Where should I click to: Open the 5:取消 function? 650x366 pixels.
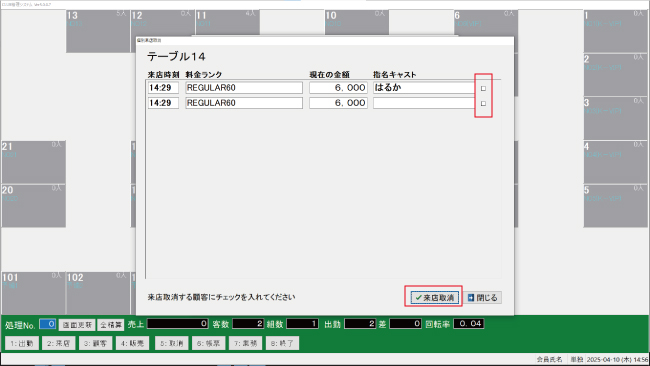[172, 343]
